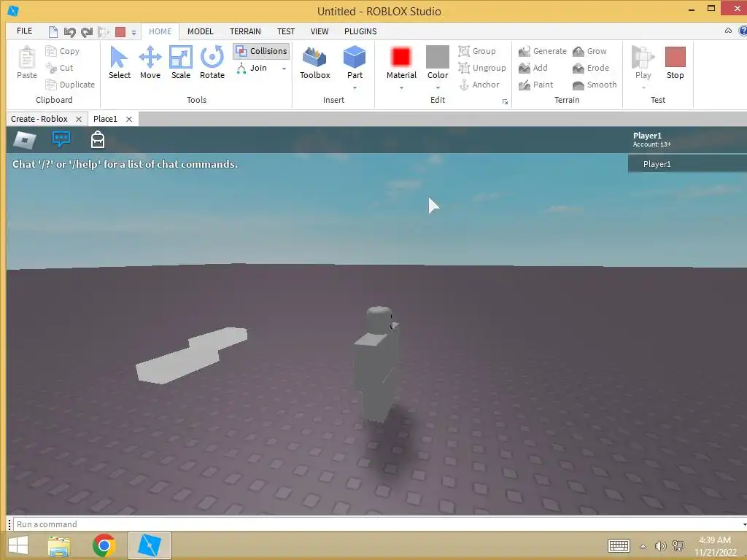Image resolution: width=747 pixels, height=560 pixels.
Task: Launch Chrome from the taskbar
Action: [x=104, y=545]
